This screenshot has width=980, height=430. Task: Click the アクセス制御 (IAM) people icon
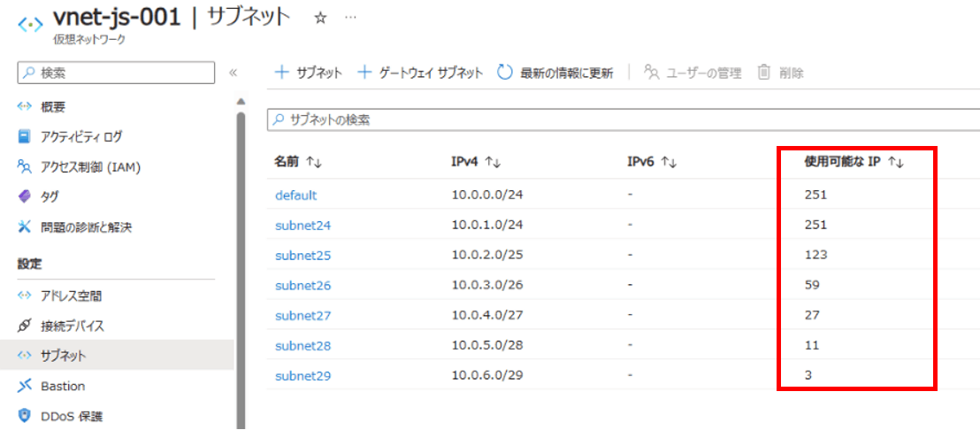pyautogui.click(x=25, y=166)
